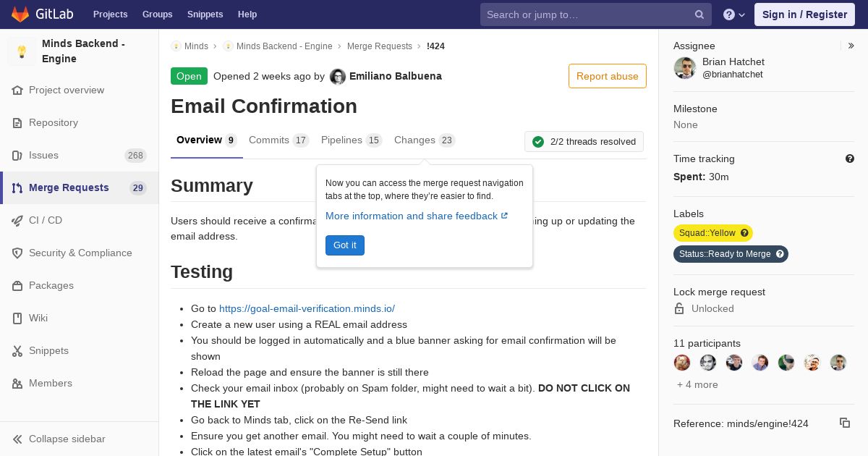Image resolution: width=868 pixels, height=456 pixels.
Task: Click the Security & Compliance shield icon
Action: [17, 253]
